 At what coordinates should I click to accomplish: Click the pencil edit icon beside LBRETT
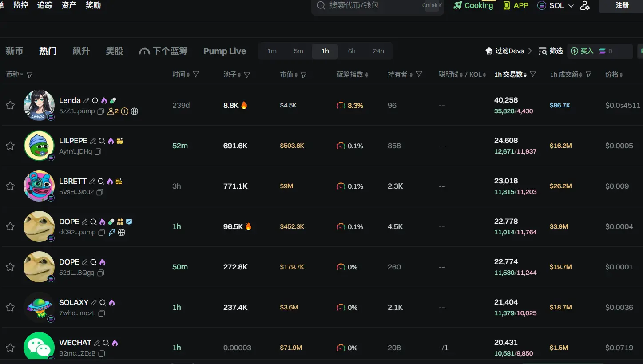pyautogui.click(x=92, y=182)
